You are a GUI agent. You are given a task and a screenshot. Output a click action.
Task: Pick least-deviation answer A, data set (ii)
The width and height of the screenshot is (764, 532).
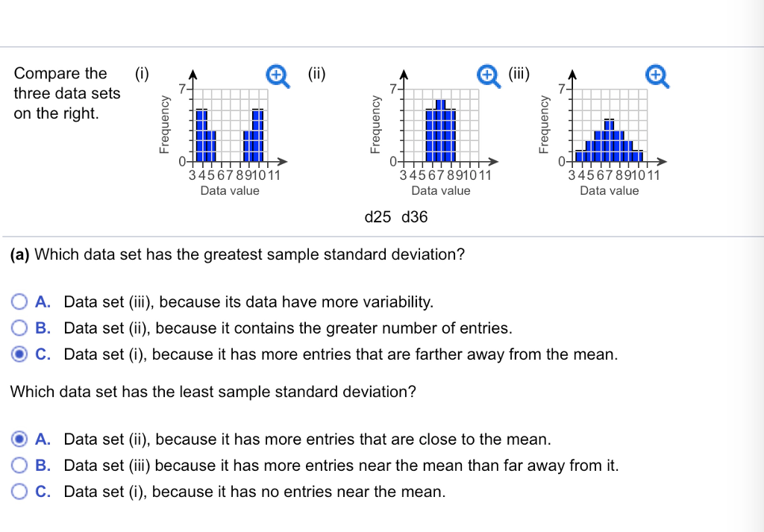point(20,439)
